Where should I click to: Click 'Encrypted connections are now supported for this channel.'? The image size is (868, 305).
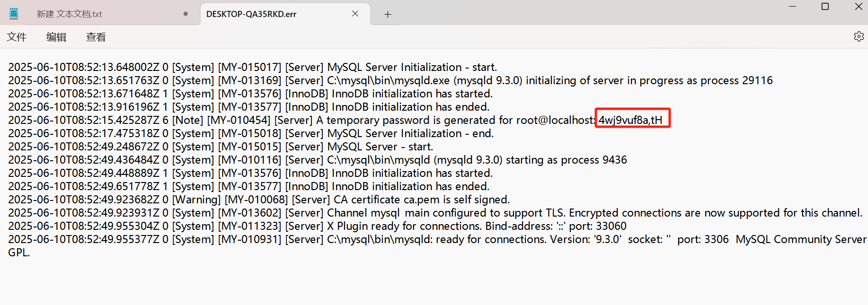coord(716,213)
